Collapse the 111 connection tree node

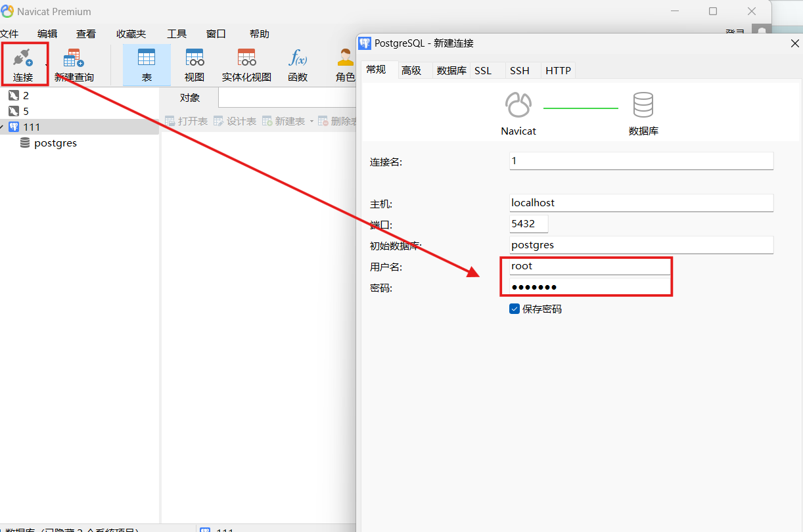pos(2,127)
